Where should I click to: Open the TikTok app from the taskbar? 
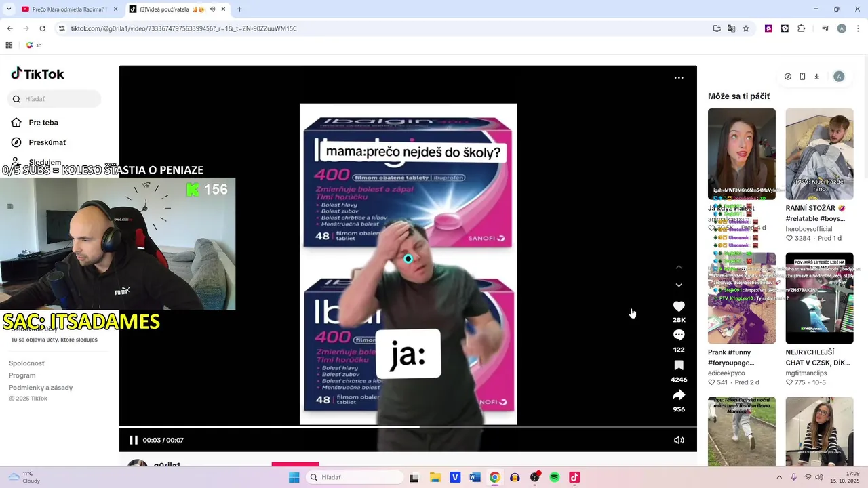pyautogui.click(x=574, y=477)
